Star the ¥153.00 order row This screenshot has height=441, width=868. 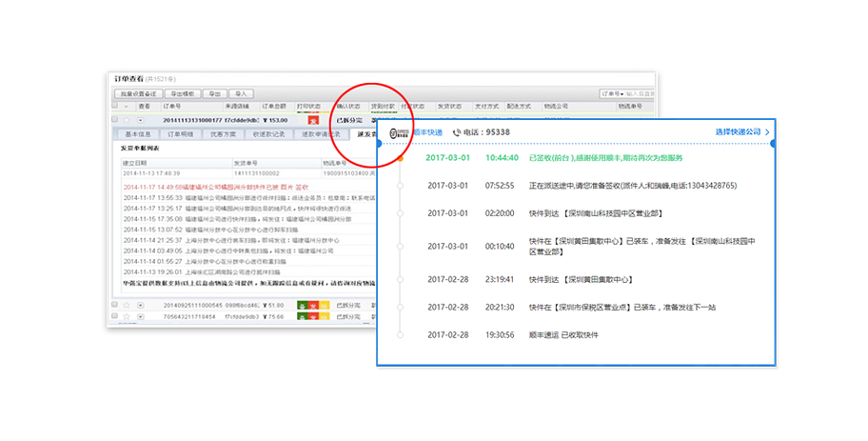point(127,120)
